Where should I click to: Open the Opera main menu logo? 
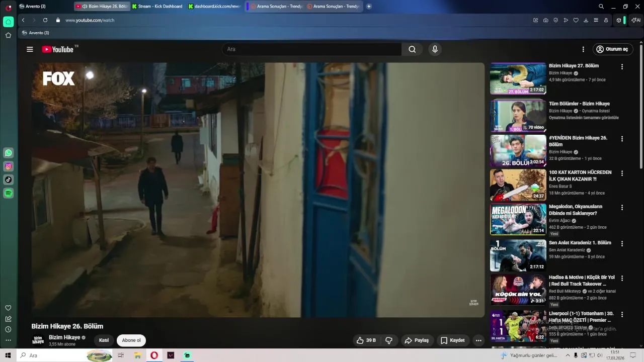tap(8, 7)
